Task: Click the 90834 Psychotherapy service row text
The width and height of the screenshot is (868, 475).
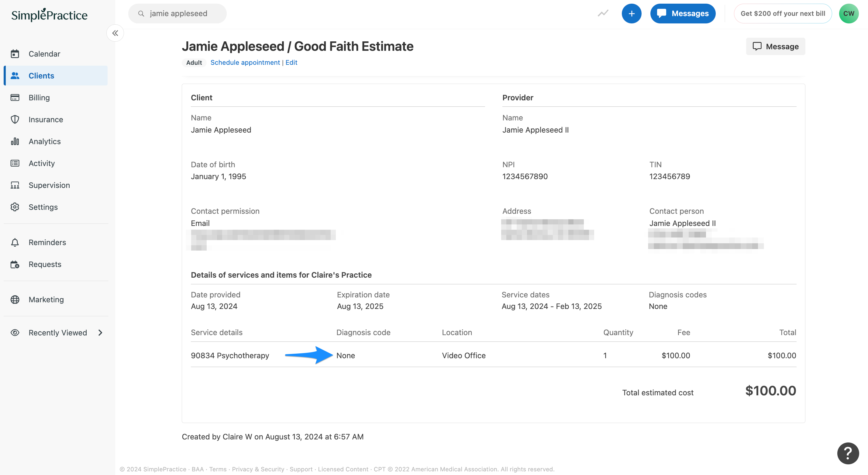Action: coord(230,355)
